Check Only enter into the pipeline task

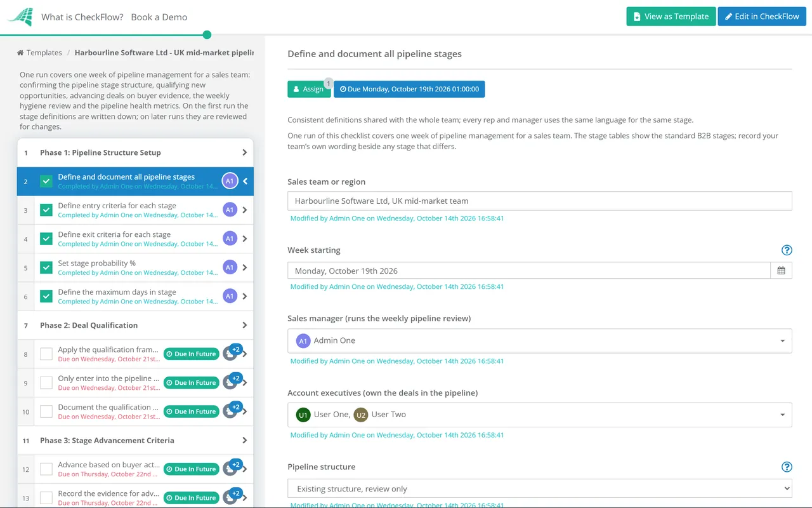(x=46, y=382)
